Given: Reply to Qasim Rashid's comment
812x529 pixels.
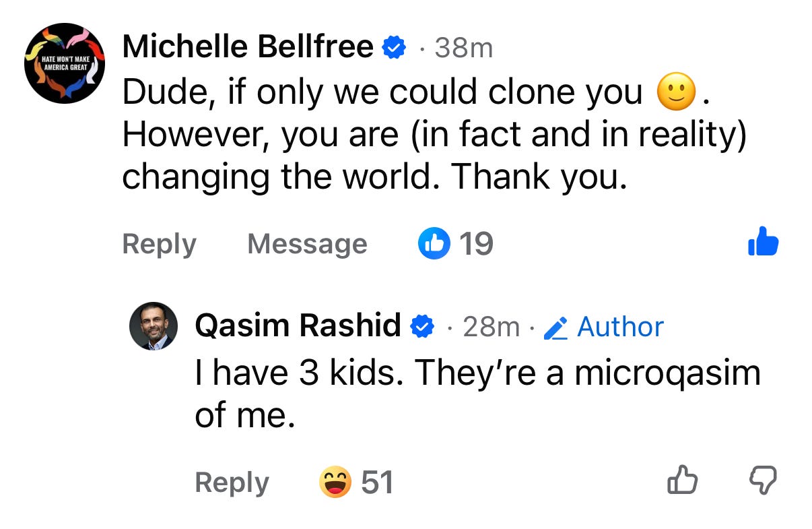Looking at the screenshot, I should coord(232,483).
